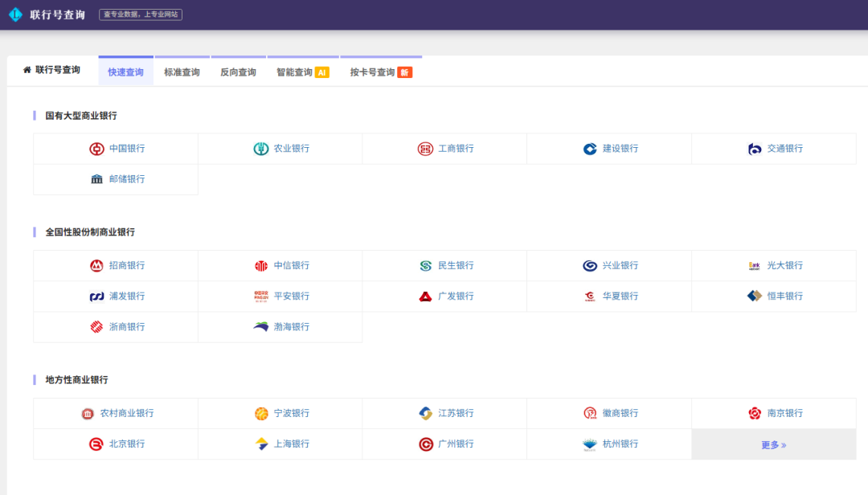Viewport: 868px width, 495px height.
Task: Click the 浦发银行 logo icon
Action: [97, 297]
